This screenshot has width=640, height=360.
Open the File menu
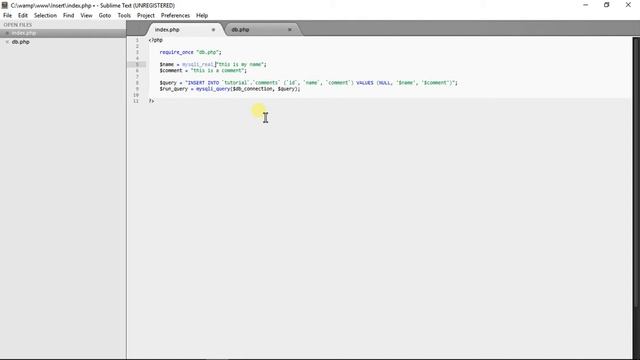click(x=7, y=16)
